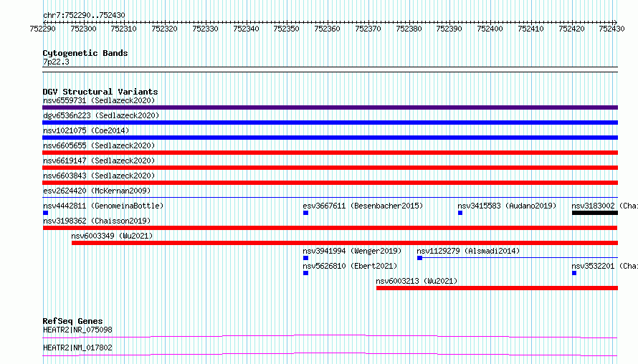Click the red nsv3198362 variant bar

point(330,228)
